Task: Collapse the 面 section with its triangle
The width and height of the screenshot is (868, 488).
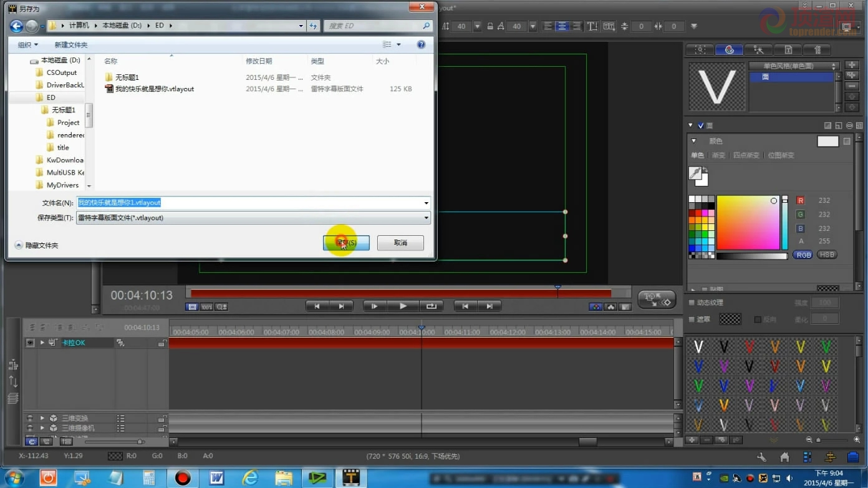Action: (x=691, y=125)
